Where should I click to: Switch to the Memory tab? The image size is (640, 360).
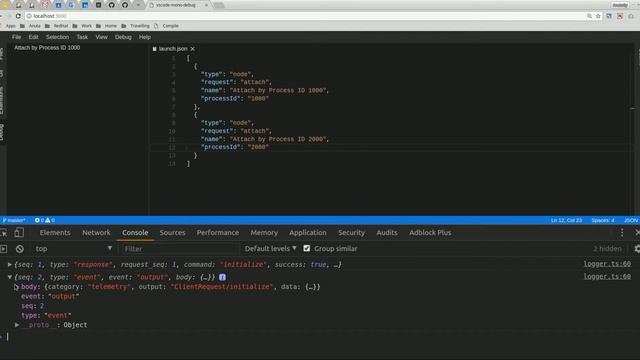pos(264,233)
